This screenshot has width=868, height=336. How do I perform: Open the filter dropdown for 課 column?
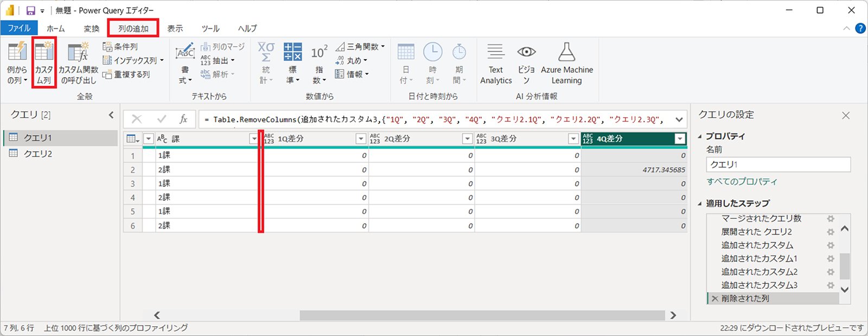pyautogui.click(x=253, y=139)
